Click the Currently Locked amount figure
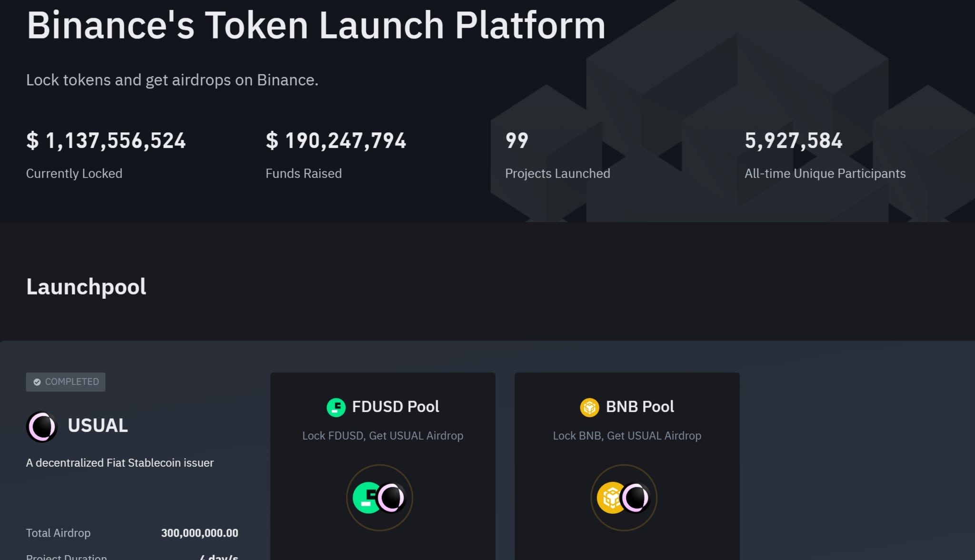 106,141
